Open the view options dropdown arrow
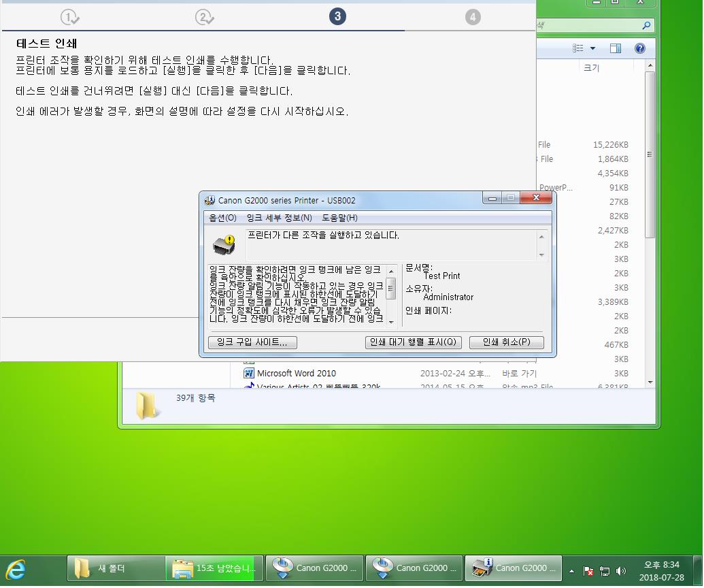Screen dimensions: 704x588 click(592, 48)
